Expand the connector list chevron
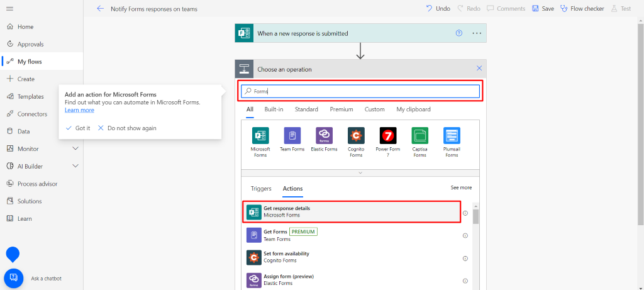 point(360,172)
